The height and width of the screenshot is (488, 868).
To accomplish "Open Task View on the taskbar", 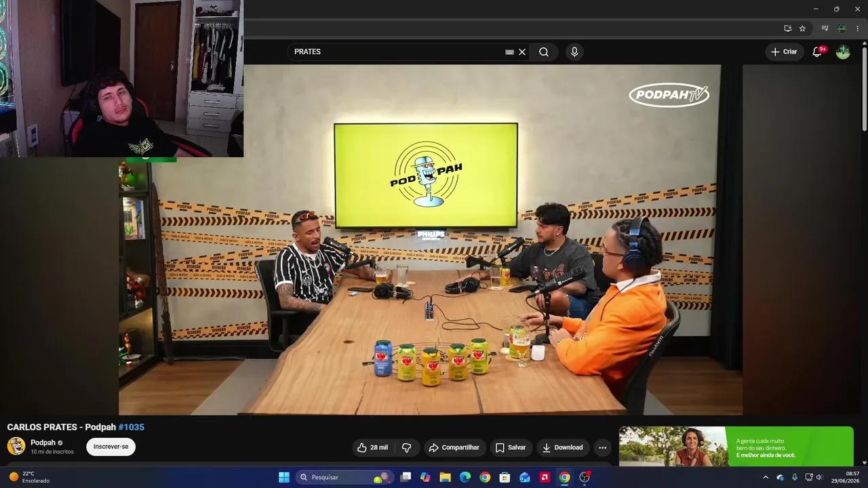I will coord(406,477).
